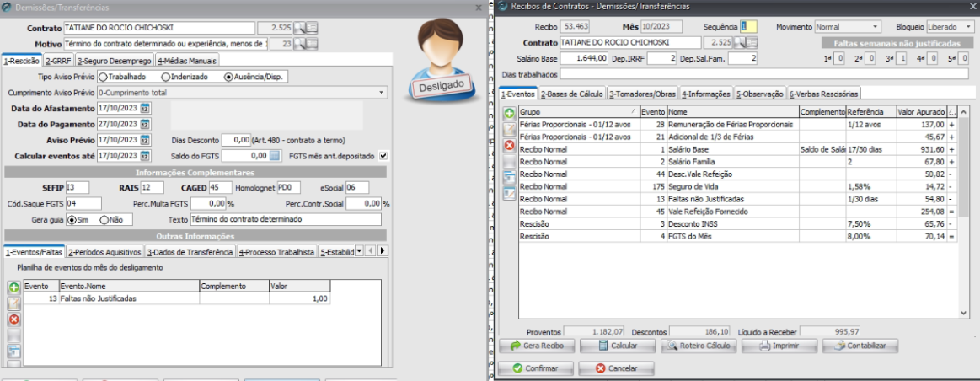Switch to the 3-Seguro Desemprego tab

point(114,61)
